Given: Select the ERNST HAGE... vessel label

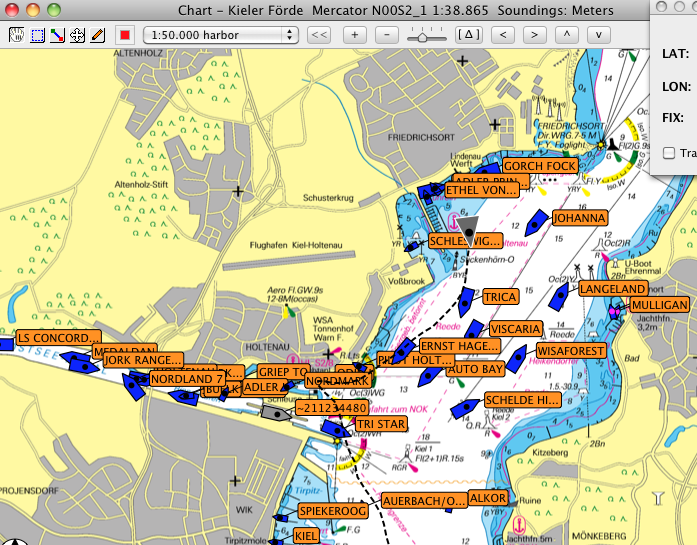Looking at the screenshot, I should [x=460, y=346].
